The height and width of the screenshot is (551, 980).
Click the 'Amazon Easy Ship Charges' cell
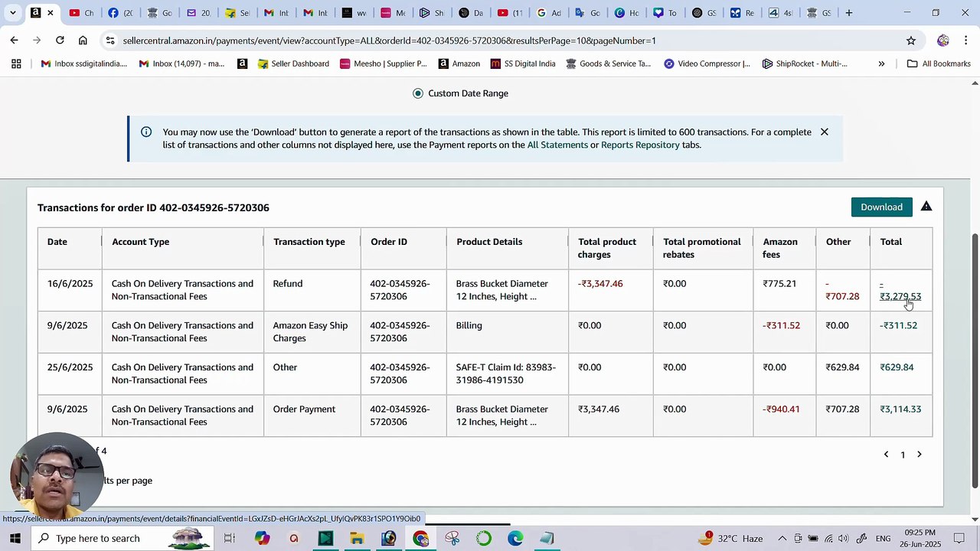[310, 331]
